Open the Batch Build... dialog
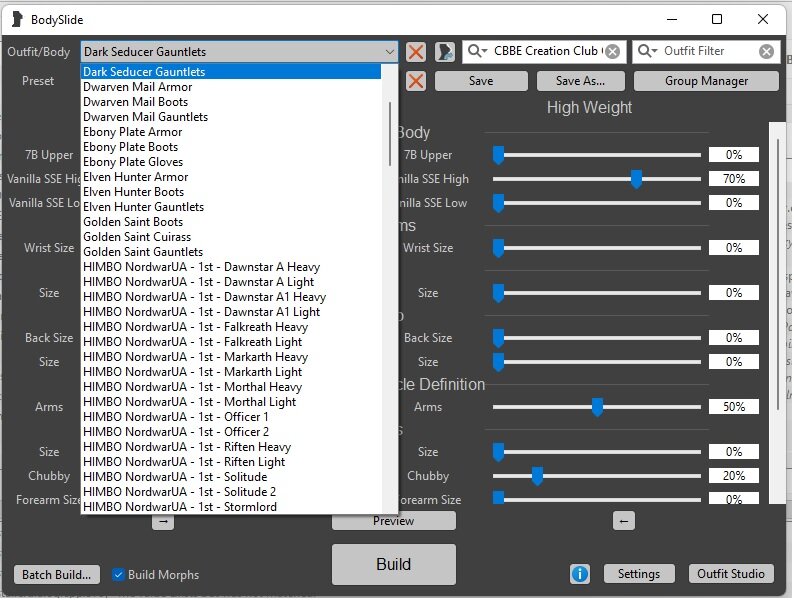Image resolution: width=794 pixels, height=602 pixels. [x=57, y=576]
